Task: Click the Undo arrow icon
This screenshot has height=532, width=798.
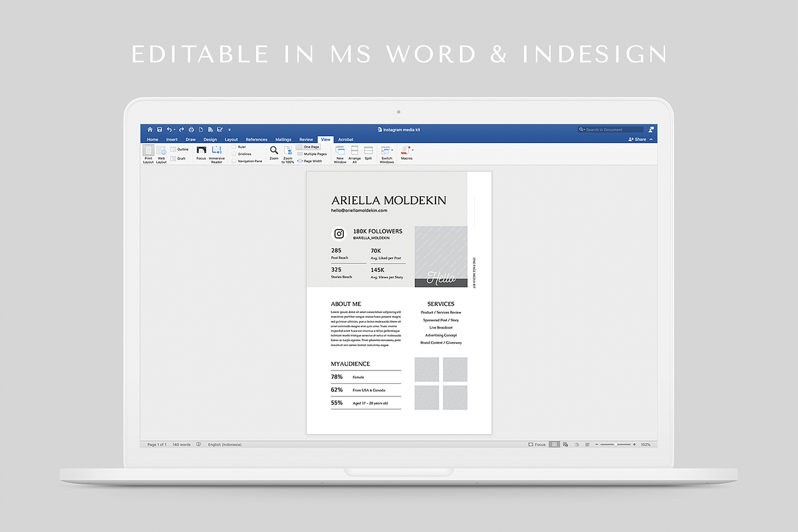Action: click(169, 130)
